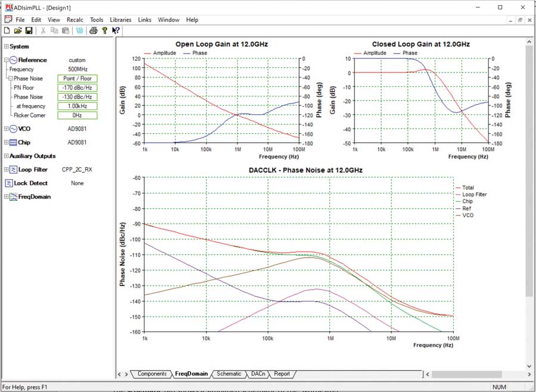Collapse the Reference tree node

coord(6,60)
